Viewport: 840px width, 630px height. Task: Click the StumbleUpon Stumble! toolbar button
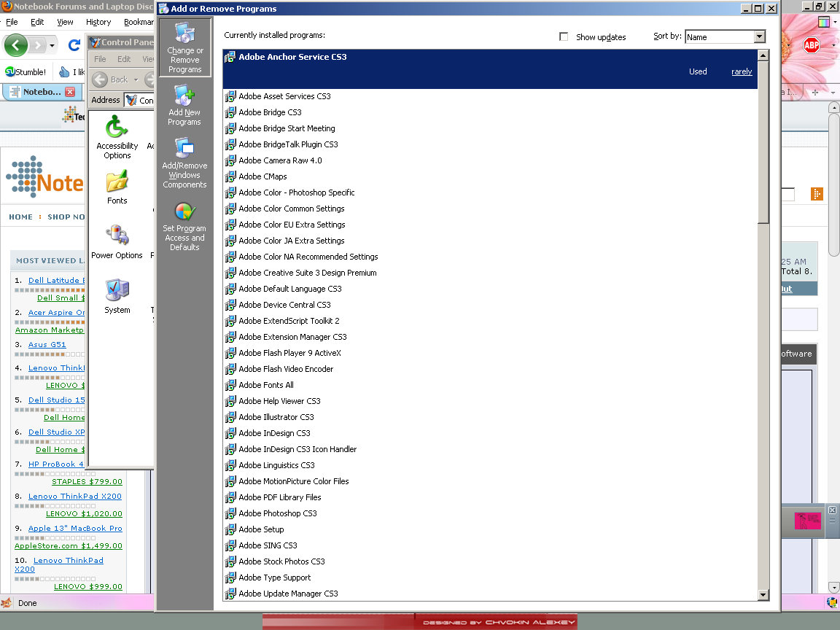tap(26, 71)
